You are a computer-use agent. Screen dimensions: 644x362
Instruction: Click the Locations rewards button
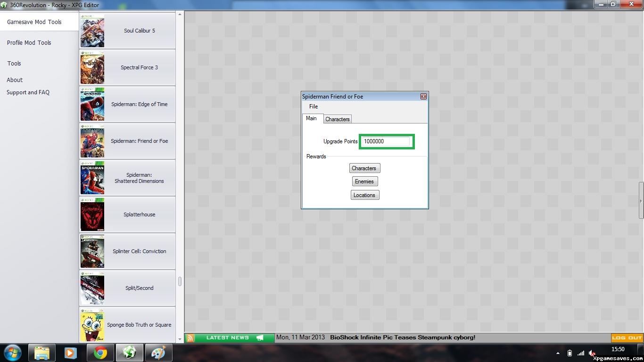click(x=364, y=195)
